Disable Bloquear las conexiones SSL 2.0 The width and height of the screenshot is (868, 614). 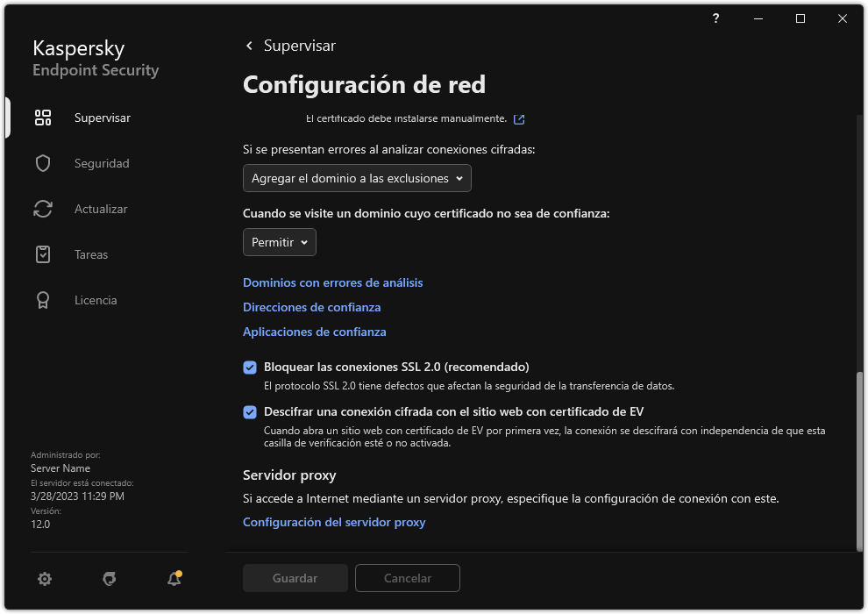[250, 367]
